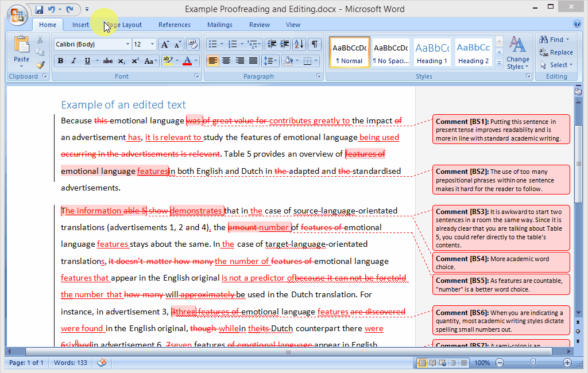Select the Justify alignment icon
The image size is (588, 373).
[253, 61]
